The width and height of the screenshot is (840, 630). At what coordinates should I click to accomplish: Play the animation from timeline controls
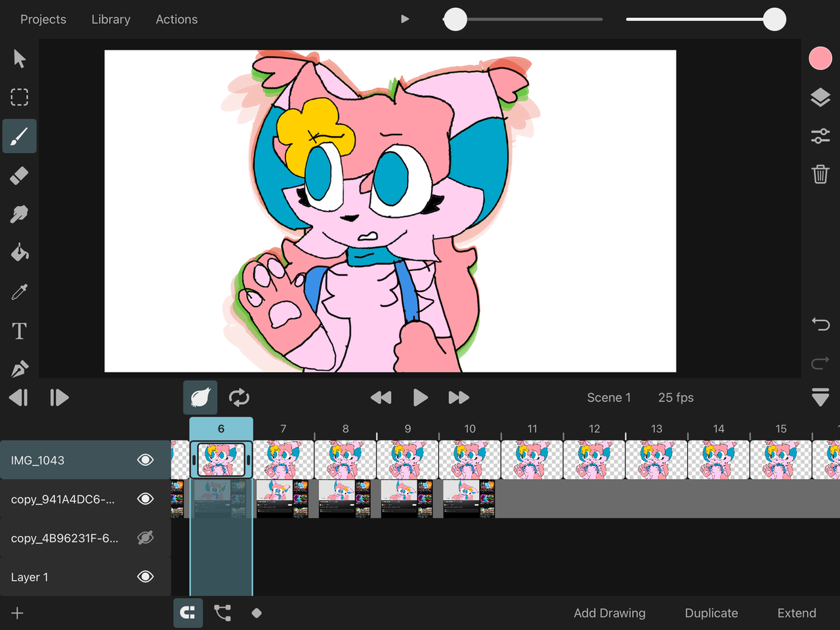(x=420, y=397)
